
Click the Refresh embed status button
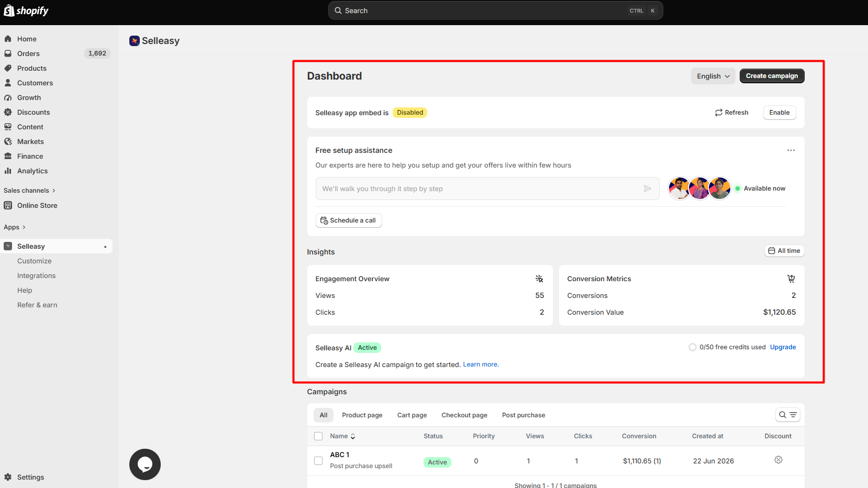pyautogui.click(x=731, y=113)
